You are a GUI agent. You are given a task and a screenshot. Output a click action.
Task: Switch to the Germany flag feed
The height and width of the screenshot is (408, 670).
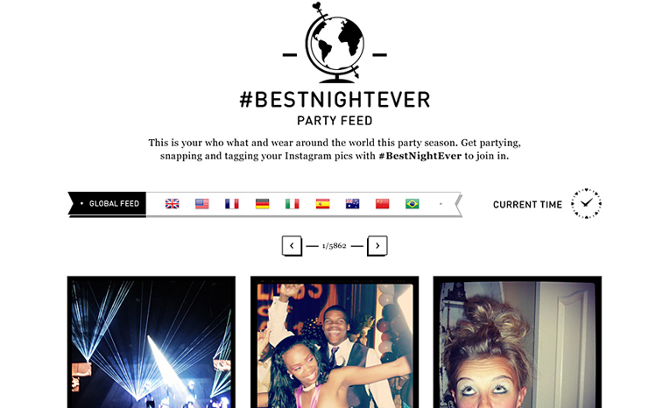(x=262, y=204)
